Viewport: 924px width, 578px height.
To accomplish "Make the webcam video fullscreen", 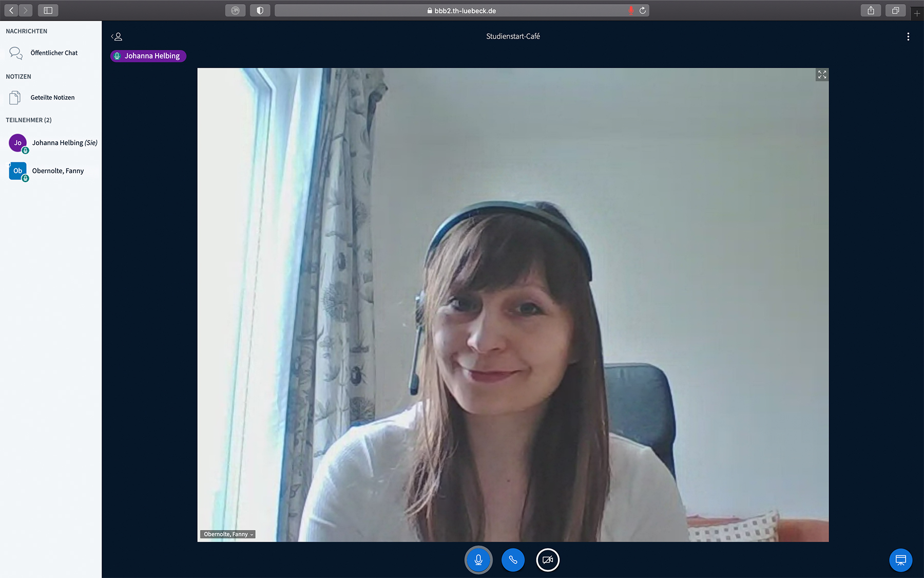I will pos(822,75).
